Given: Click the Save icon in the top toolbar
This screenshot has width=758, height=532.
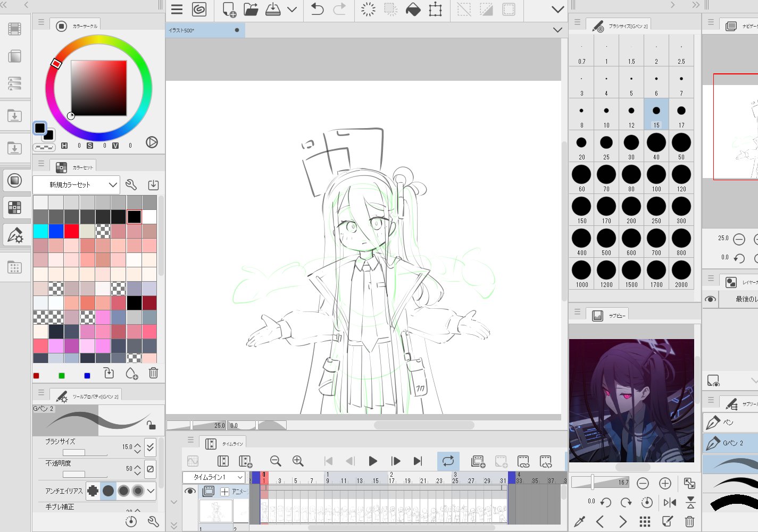Looking at the screenshot, I should click(273, 10).
